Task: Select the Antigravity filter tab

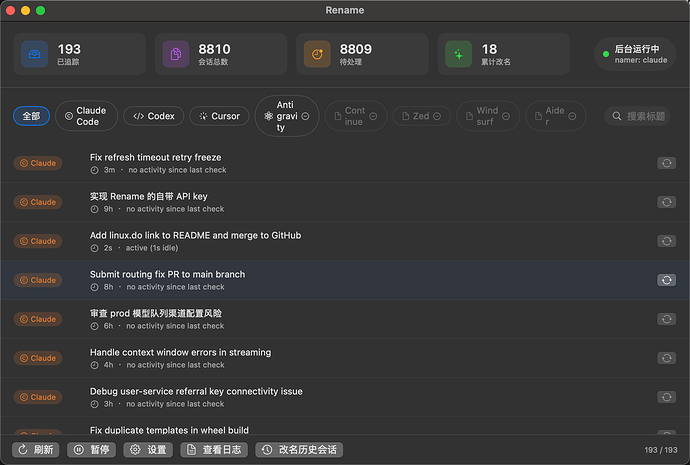Action: (286, 116)
